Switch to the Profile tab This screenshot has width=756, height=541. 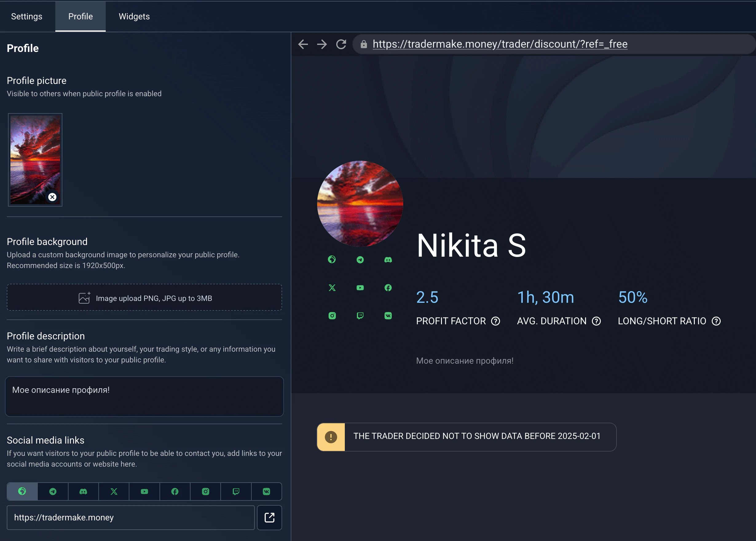click(x=81, y=16)
